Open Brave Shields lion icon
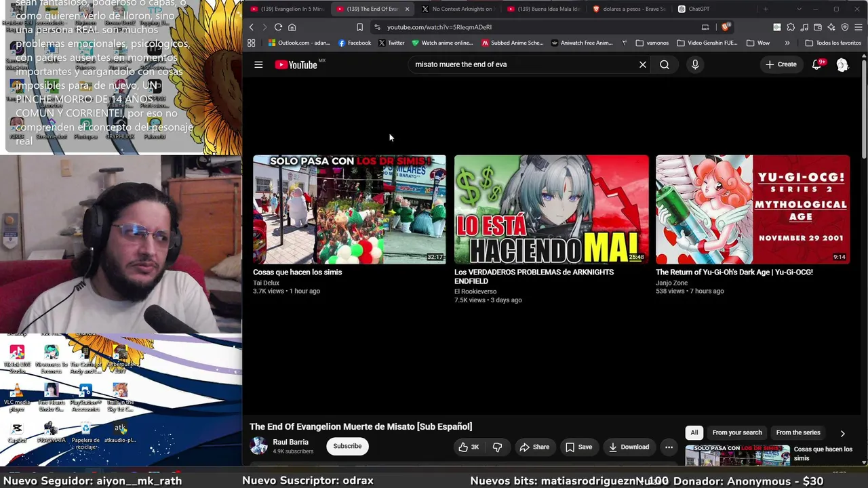 [x=726, y=27]
